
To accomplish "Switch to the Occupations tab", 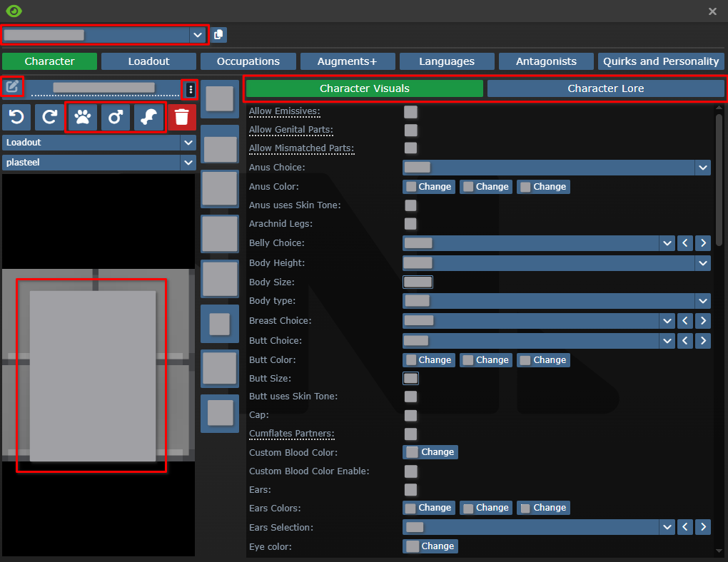I will tap(248, 61).
